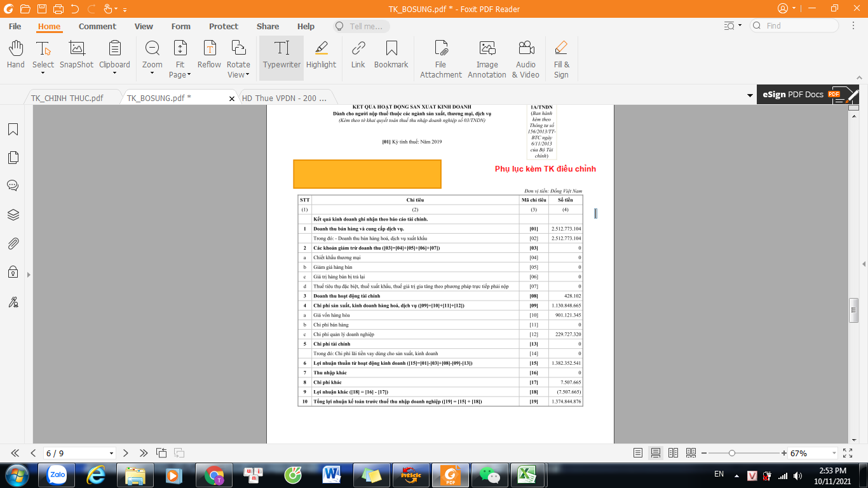868x488 pixels.
Task: Enable continuous page view mode
Action: click(x=656, y=453)
